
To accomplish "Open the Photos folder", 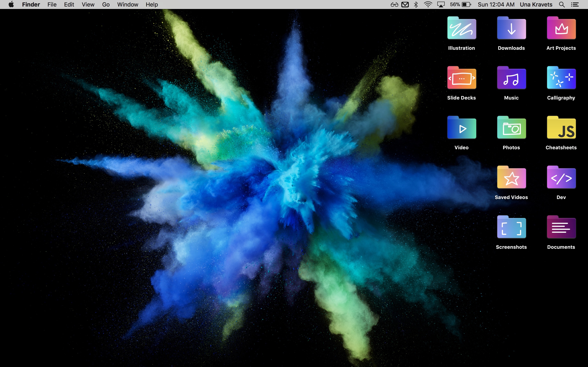I will coord(511,128).
